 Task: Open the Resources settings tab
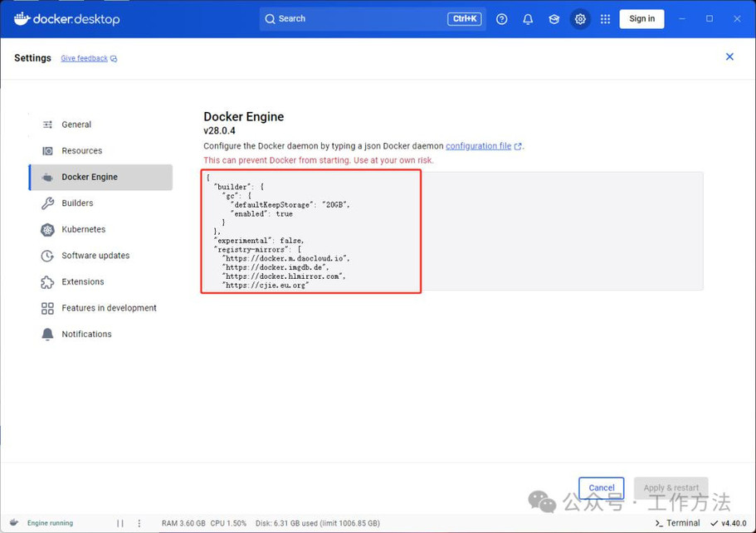(100, 150)
